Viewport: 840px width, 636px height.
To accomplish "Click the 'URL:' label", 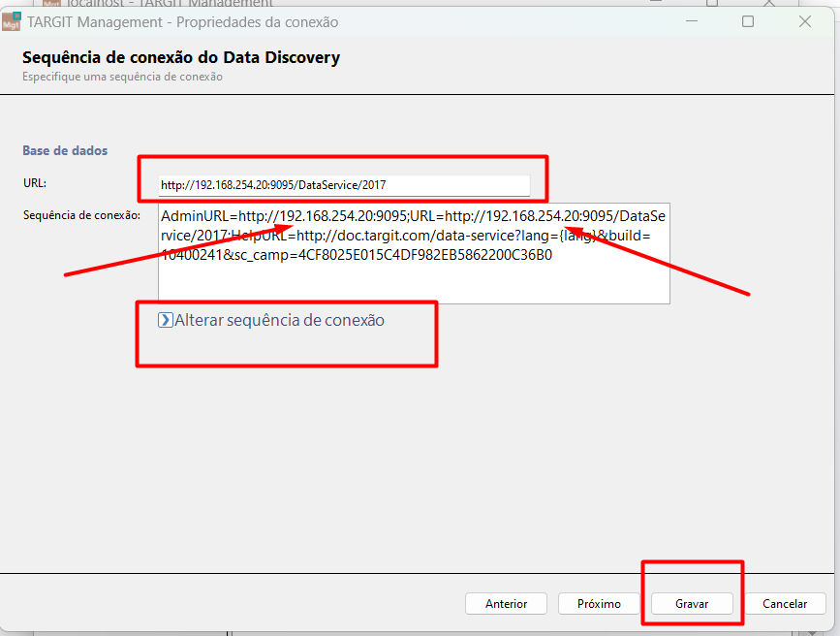I will (35, 183).
